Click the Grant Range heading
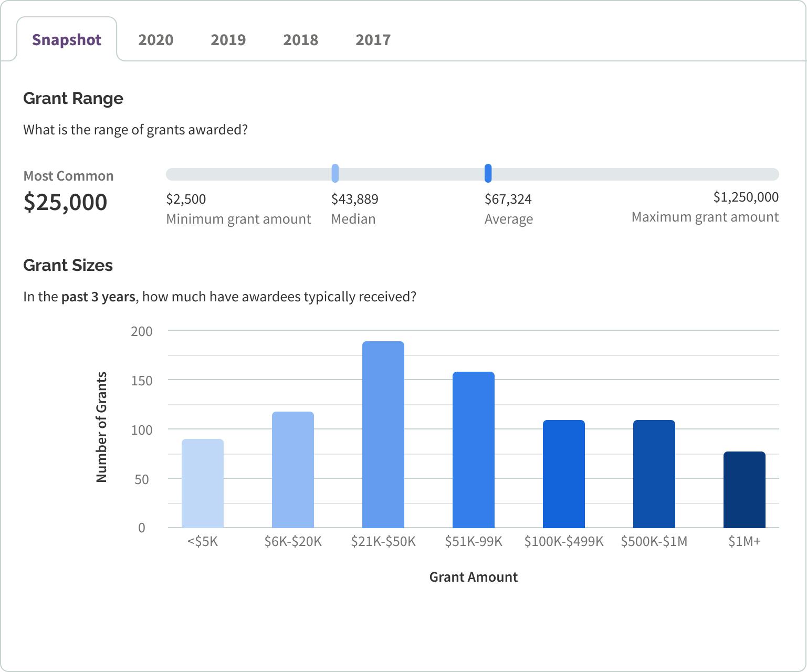807x672 pixels. [x=73, y=98]
